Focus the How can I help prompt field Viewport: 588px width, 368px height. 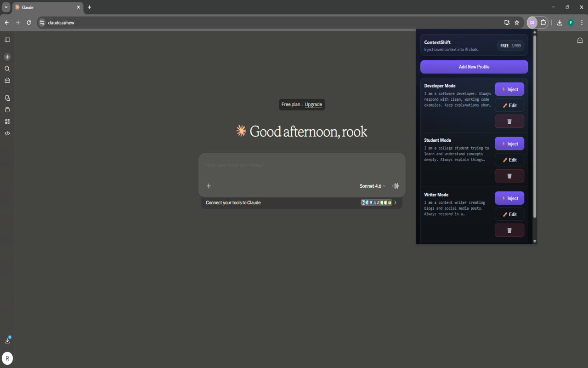(302, 165)
